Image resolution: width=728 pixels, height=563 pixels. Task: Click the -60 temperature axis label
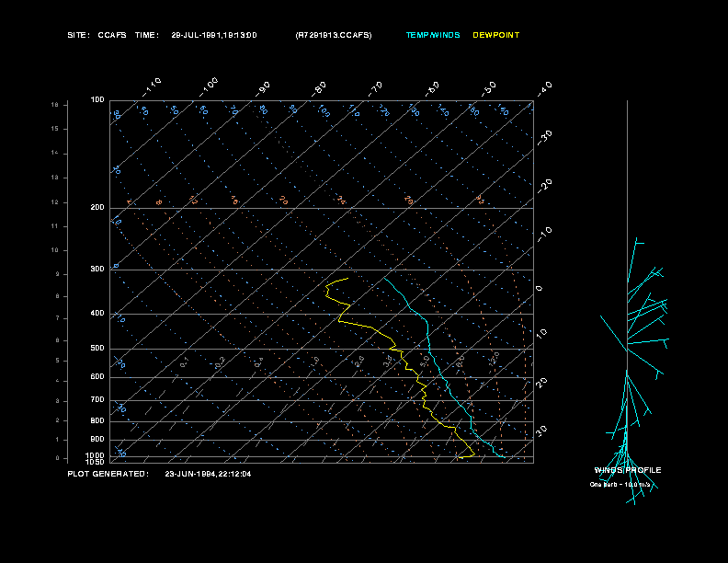(x=432, y=89)
